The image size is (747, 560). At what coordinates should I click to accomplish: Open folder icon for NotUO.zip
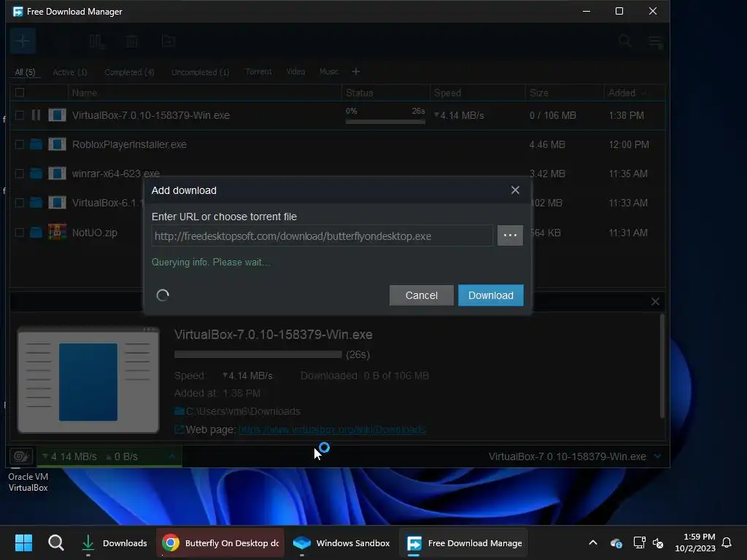pos(36,233)
